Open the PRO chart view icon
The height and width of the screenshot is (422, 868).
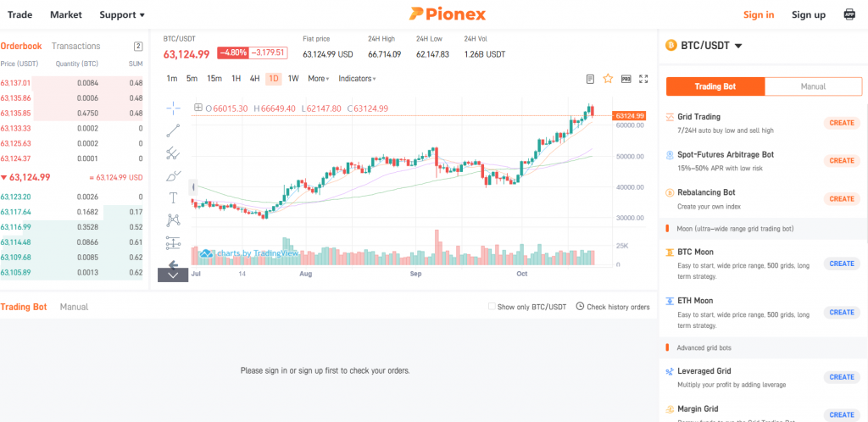(626, 79)
